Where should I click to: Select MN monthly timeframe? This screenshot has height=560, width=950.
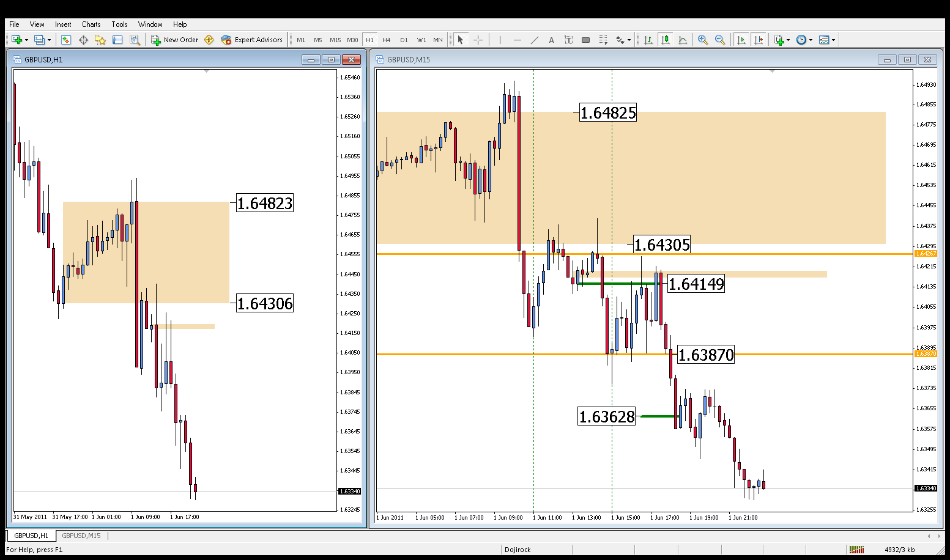[x=438, y=40]
